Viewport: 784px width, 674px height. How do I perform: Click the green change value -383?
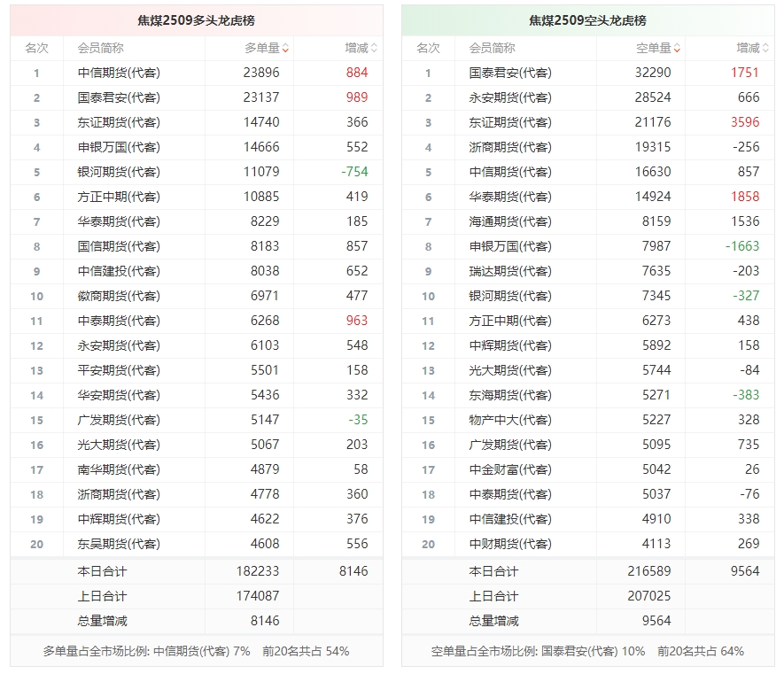[746, 395]
